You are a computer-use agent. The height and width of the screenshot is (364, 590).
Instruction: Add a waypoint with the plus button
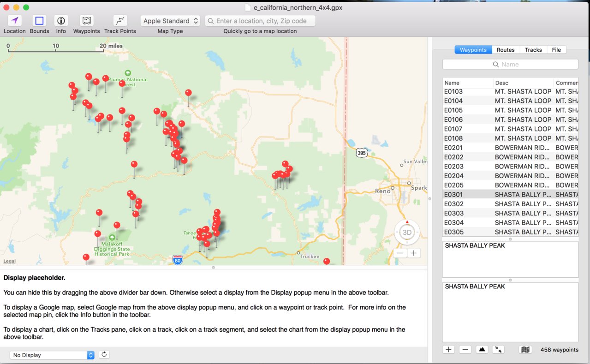(448, 350)
